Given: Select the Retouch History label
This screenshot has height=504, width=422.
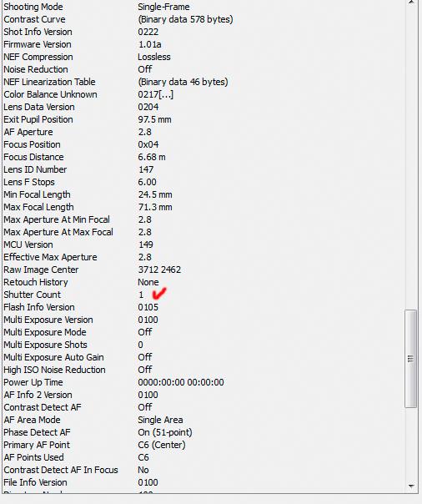Looking at the screenshot, I should (x=36, y=283).
